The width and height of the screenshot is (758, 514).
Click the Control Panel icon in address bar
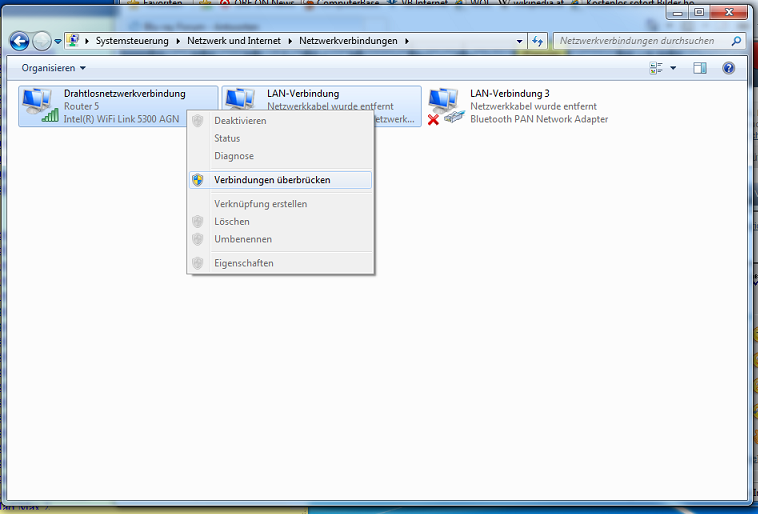(73, 41)
